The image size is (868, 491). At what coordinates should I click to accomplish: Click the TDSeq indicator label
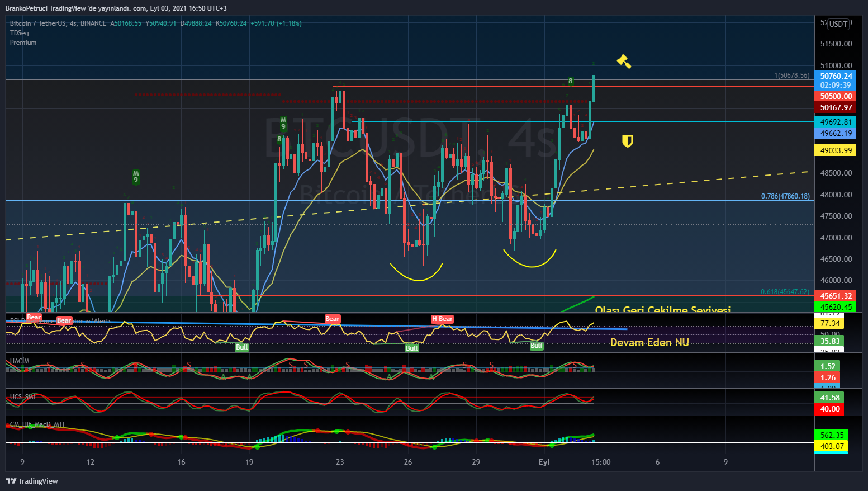19,33
